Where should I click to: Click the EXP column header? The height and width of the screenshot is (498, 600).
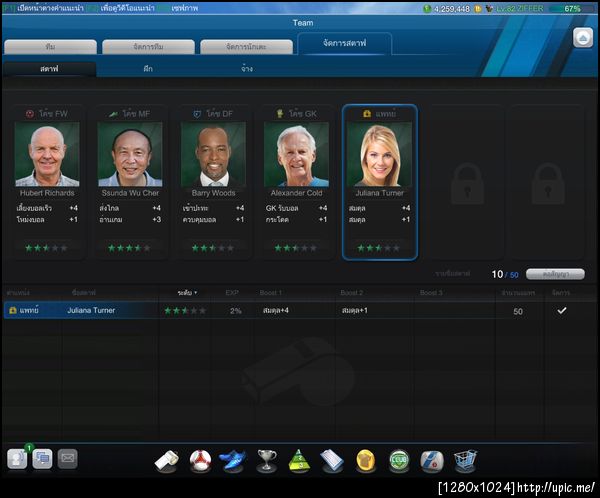coord(232,293)
